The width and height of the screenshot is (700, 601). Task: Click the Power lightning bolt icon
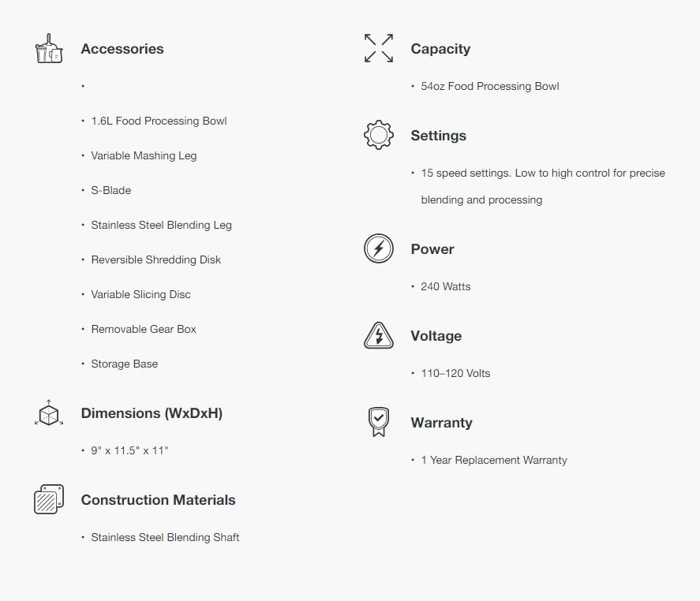(379, 248)
